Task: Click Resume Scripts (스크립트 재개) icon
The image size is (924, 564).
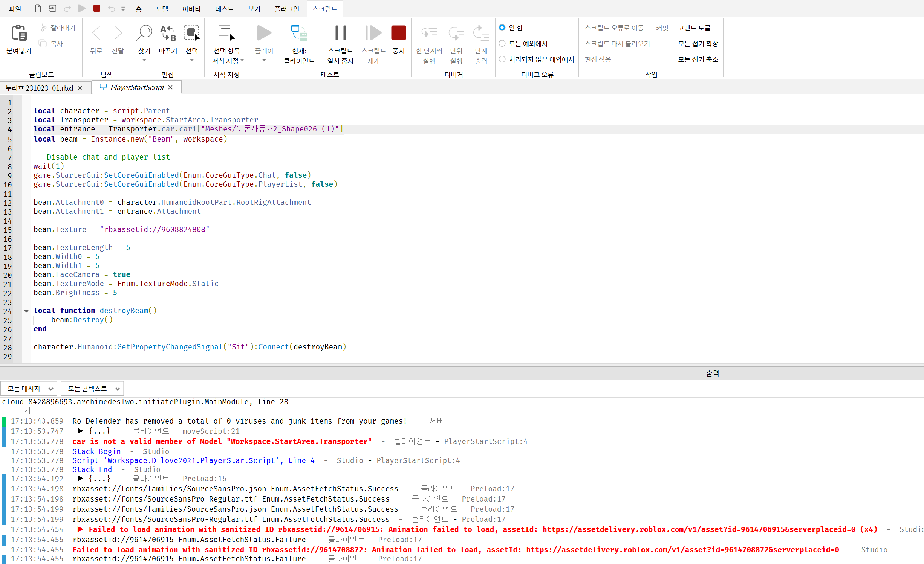Action: pyautogui.click(x=373, y=33)
